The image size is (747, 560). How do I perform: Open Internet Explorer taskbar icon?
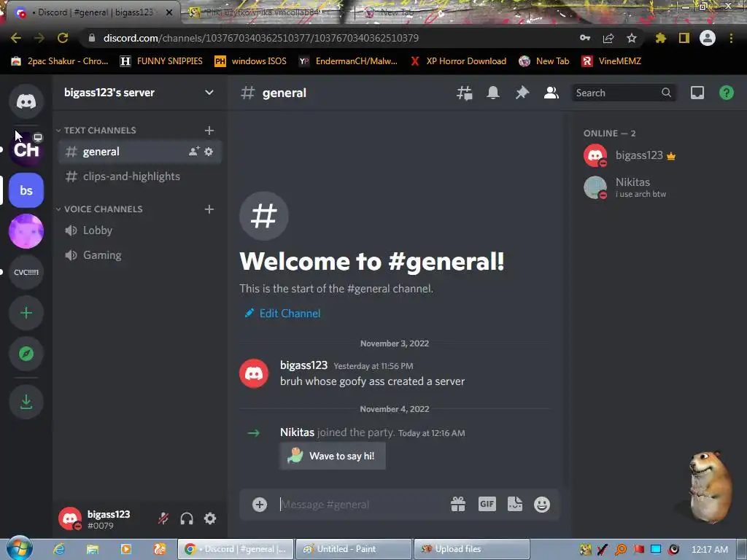60,549
